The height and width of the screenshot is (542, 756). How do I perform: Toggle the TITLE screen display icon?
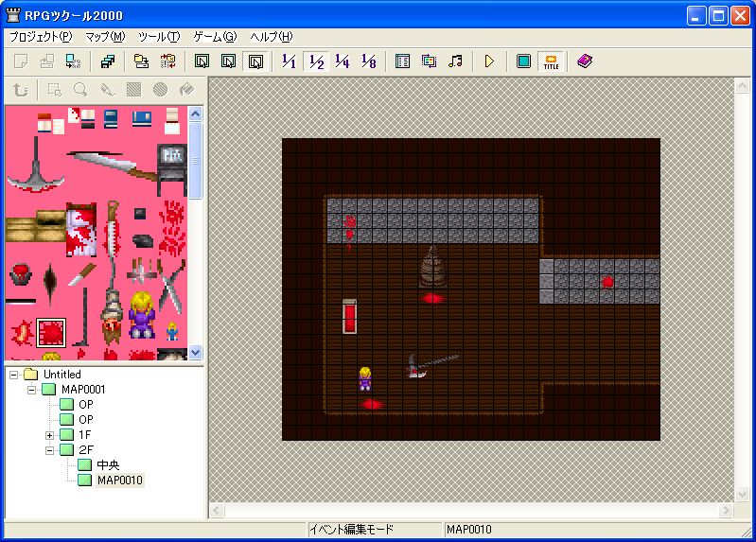pyautogui.click(x=551, y=61)
